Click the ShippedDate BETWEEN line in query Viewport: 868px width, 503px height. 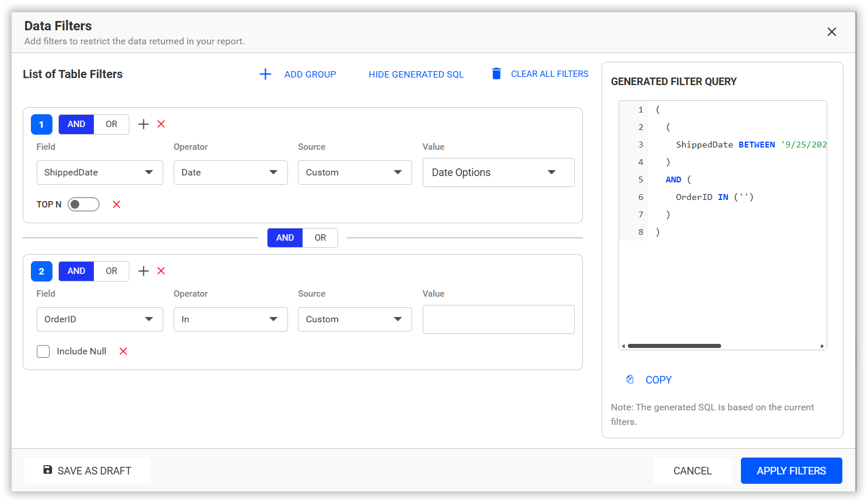[751, 145]
